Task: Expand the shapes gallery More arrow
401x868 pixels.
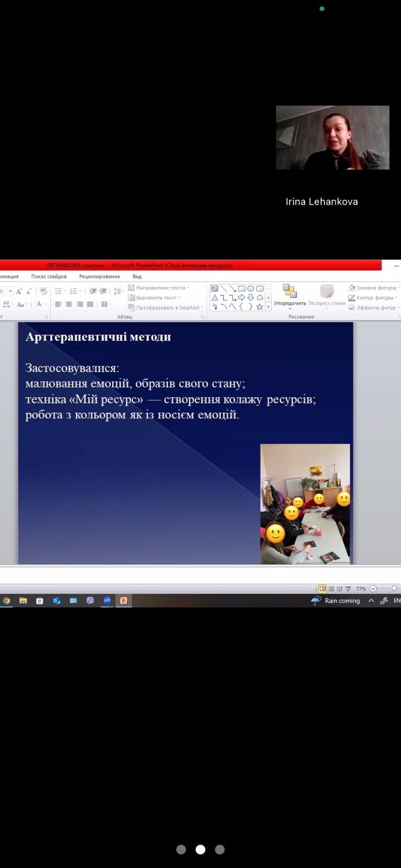Action: pos(268,307)
